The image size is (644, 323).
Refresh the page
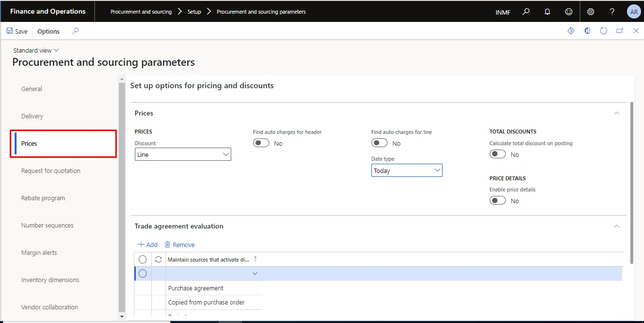(604, 31)
